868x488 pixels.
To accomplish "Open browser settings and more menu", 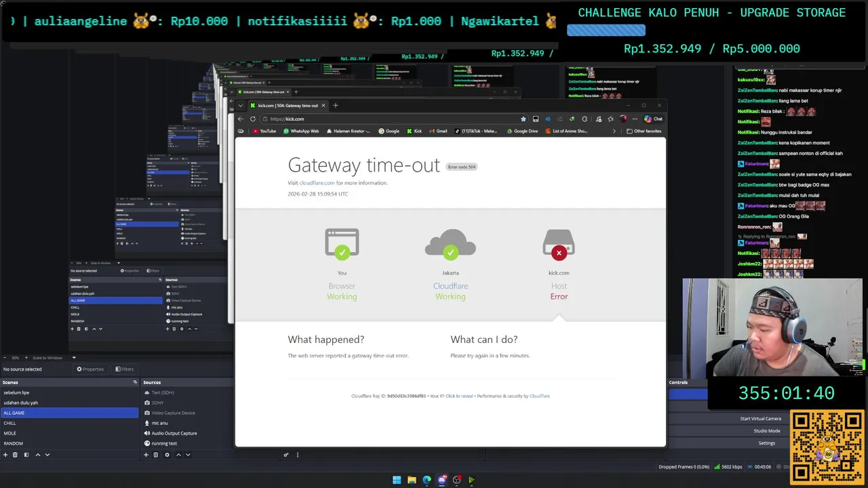I will (635, 119).
